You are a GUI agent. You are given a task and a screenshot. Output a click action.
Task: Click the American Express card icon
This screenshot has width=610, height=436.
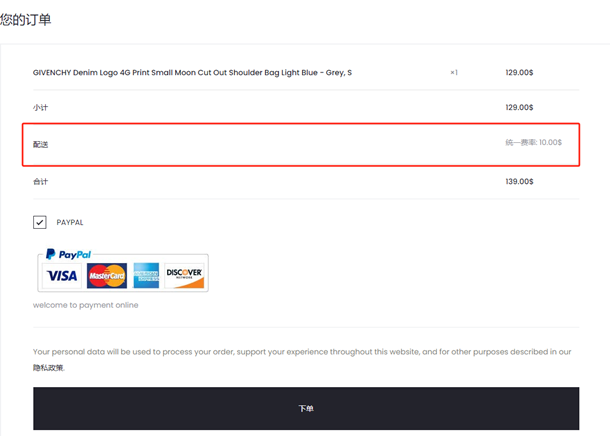tap(146, 276)
